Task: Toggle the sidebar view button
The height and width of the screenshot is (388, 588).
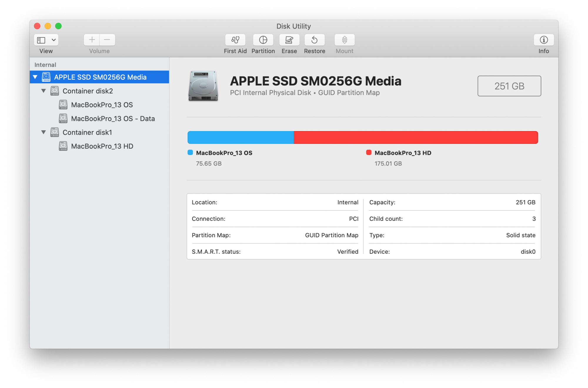Action: 41,40
